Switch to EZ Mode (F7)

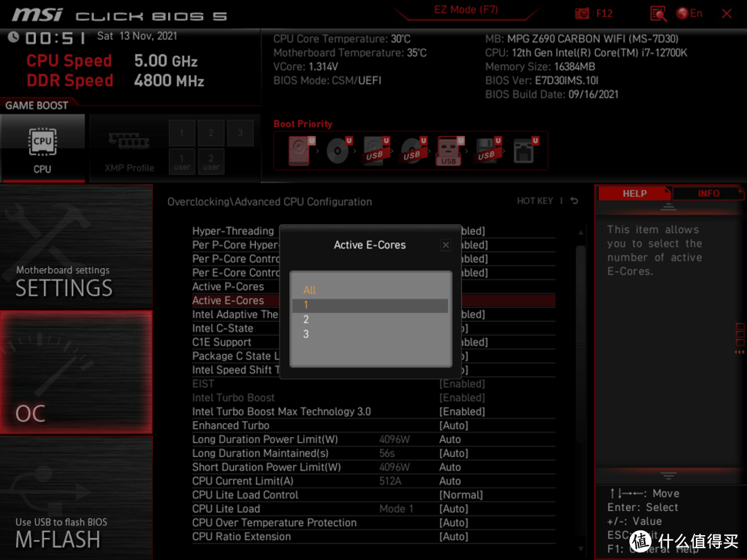(465, 10)
